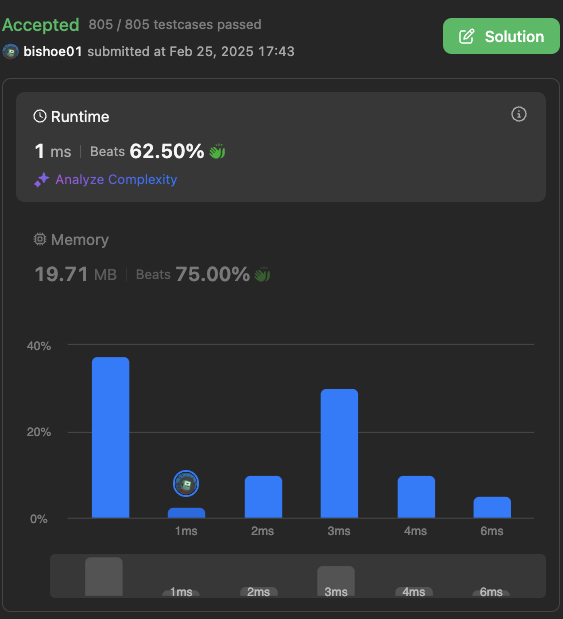Click the 6ms bar in the chart
Image resolution: width=563 pixels, height=619 pixels.
[x=492, y=507]
